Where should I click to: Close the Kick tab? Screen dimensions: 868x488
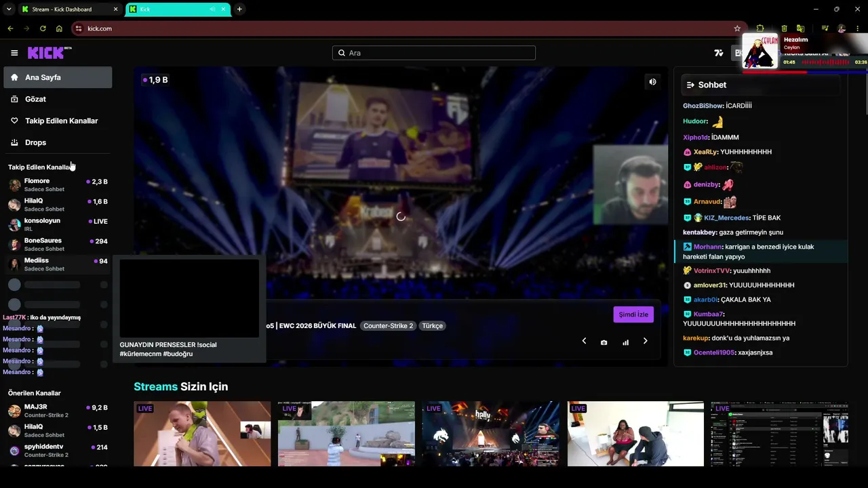[x=224, y=9]
